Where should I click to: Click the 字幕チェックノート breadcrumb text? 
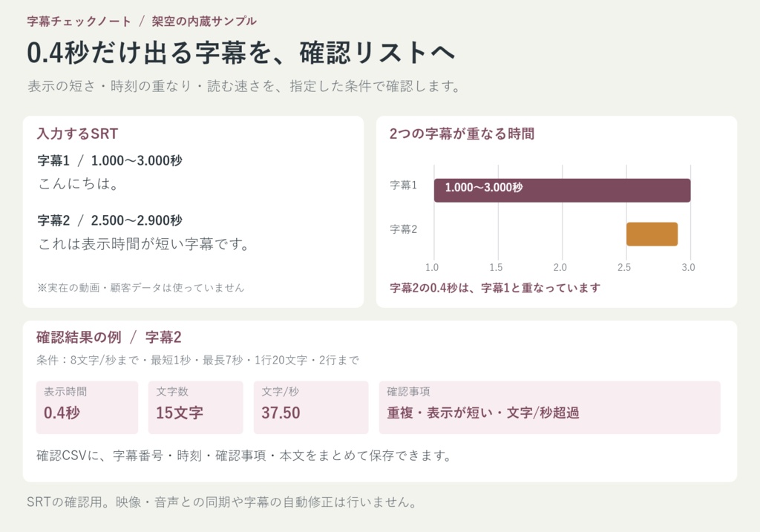coord(79,22)
